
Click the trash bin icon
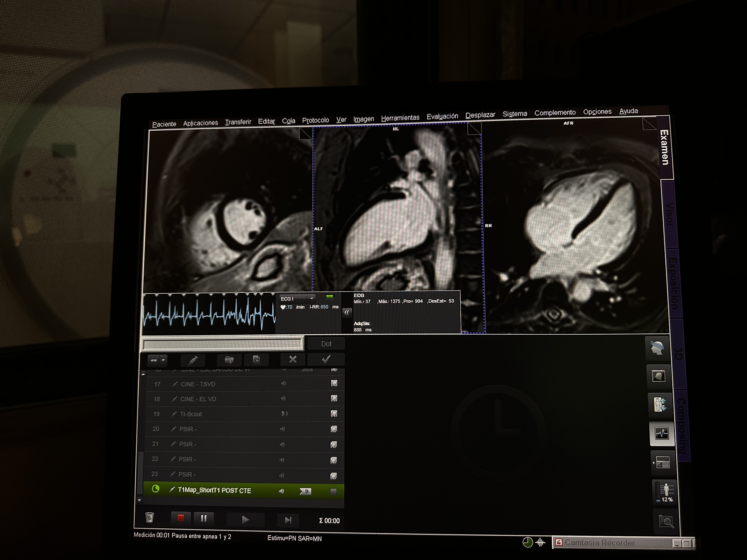(149, 517)
